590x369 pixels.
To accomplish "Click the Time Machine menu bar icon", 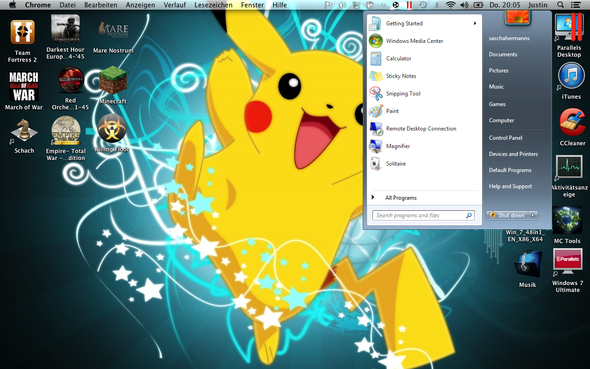I will [x=423, y=5].
